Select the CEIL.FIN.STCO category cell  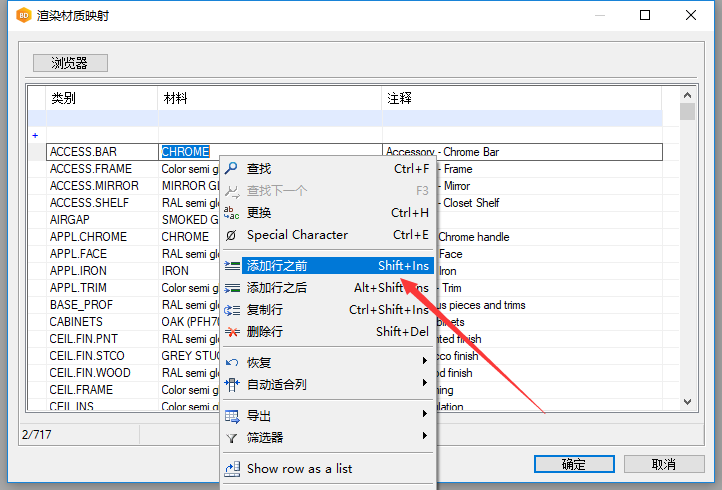pos(102,356)
